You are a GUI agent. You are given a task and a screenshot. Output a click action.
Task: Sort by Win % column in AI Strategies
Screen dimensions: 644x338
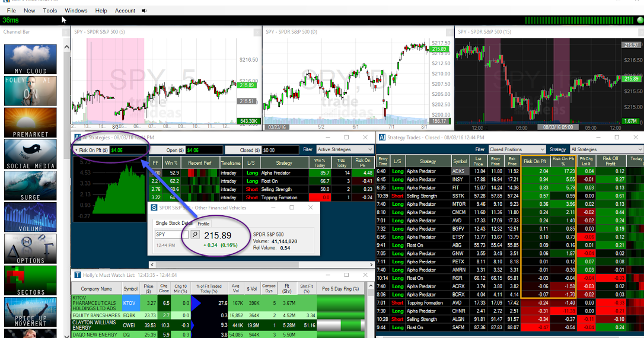171,163
